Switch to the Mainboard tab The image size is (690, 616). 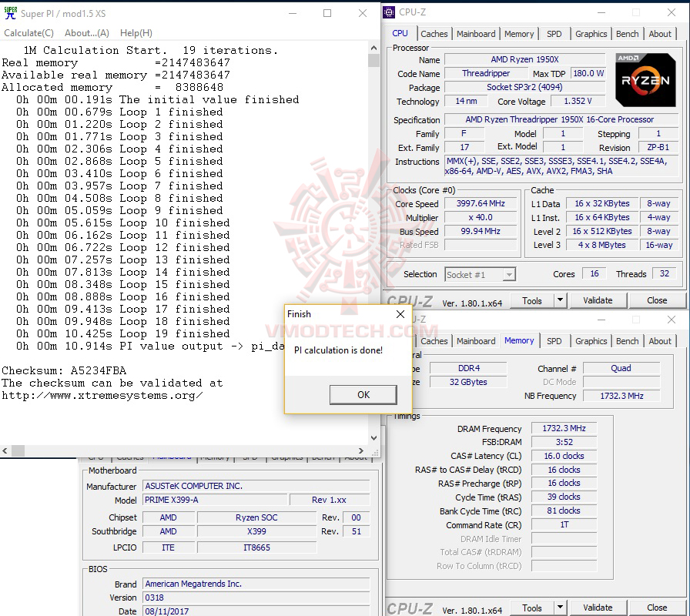click(x=476, y=33)
